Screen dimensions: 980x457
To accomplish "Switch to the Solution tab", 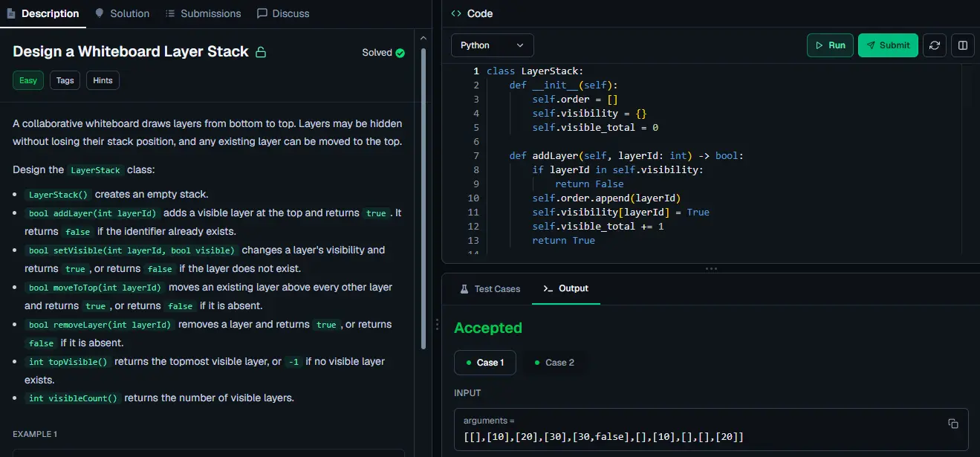I will (123, 13).
